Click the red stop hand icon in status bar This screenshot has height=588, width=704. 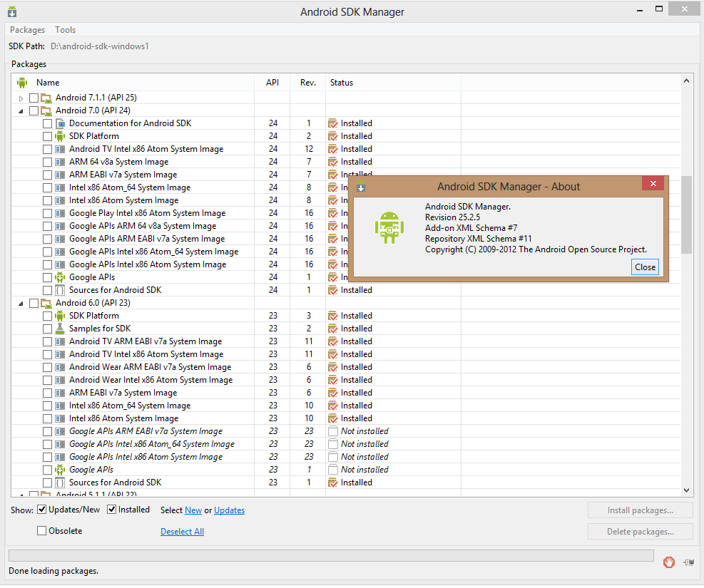(668, 562)
